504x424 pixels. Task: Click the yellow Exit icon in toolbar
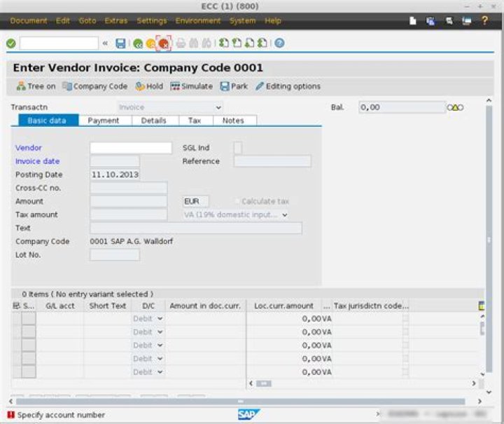150,43
